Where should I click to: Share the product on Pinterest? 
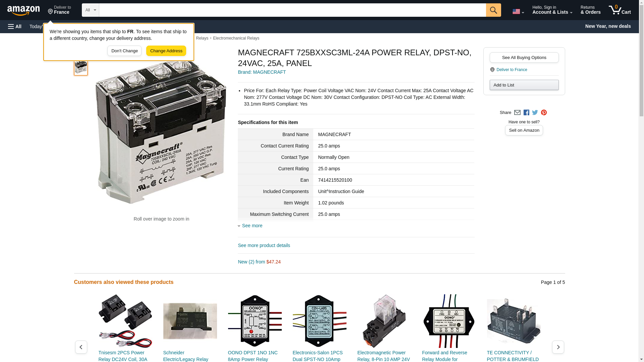coord(544,113)
